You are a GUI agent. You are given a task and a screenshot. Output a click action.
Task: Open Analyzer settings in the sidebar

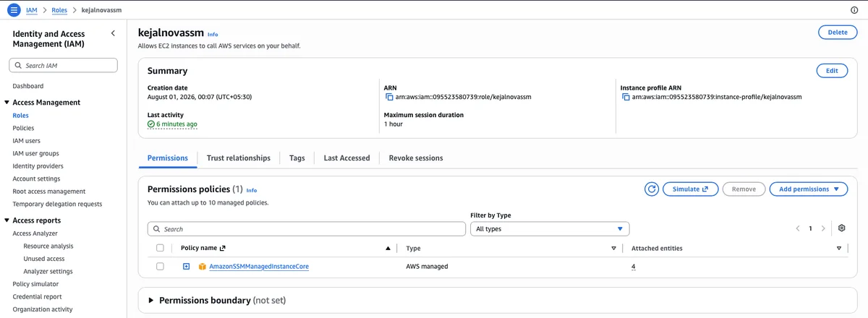coord(48,271)
